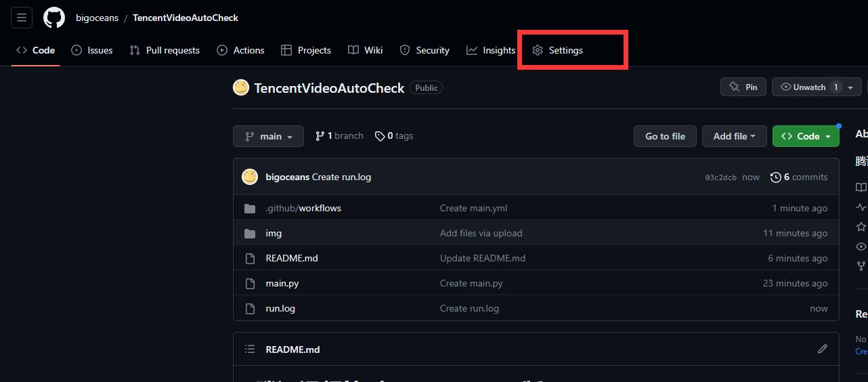The image size is (868, 382).
Task: Click the folder icon of img row
Action: [250, 233]
